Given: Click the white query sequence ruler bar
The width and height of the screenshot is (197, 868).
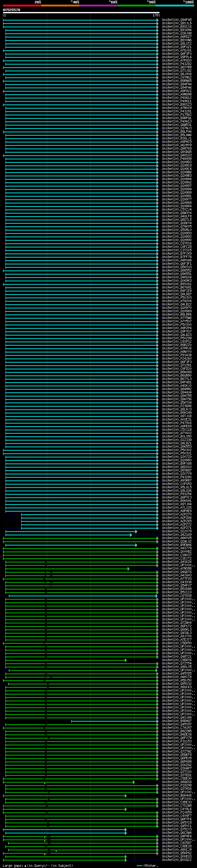Looking at the screenshot, I should click(x=81, y=12).
